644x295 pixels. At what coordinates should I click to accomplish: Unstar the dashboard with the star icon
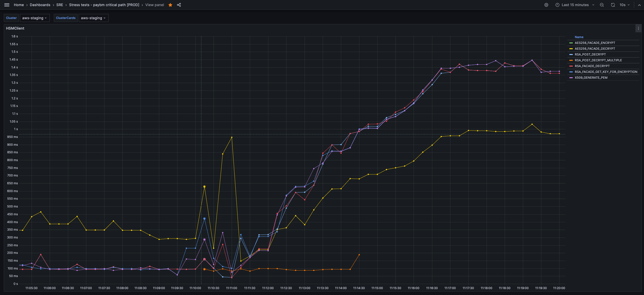pyautogui.click(x=170, y=5)
